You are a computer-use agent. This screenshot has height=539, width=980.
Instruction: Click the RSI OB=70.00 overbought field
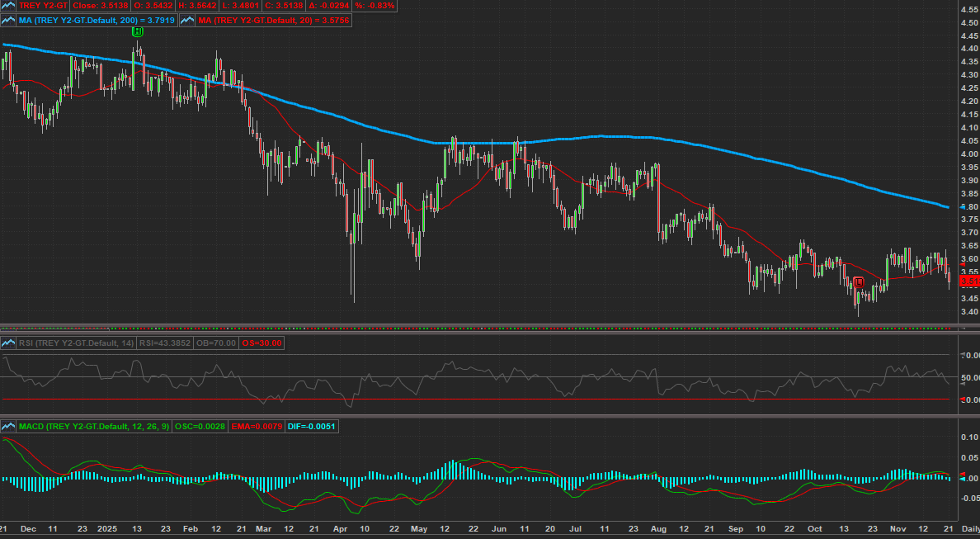[x=216, y=343]
